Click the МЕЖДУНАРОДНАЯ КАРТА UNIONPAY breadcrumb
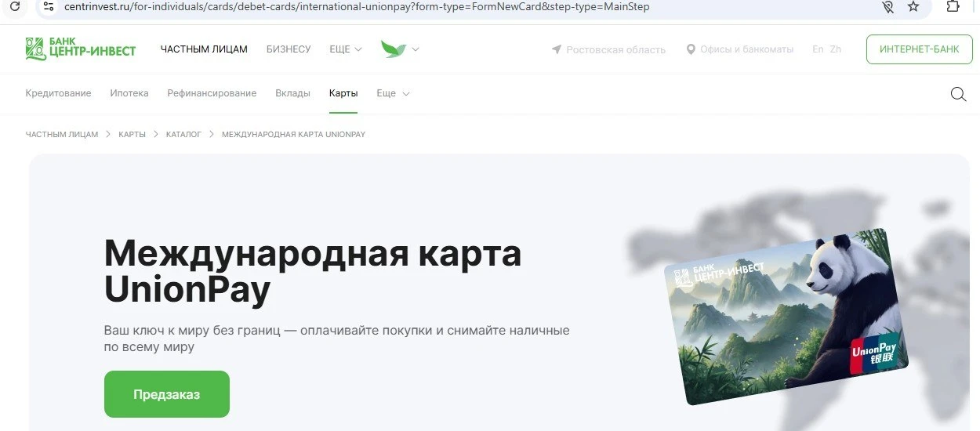Viewport: 980px width, 431px height. point(293,135)
